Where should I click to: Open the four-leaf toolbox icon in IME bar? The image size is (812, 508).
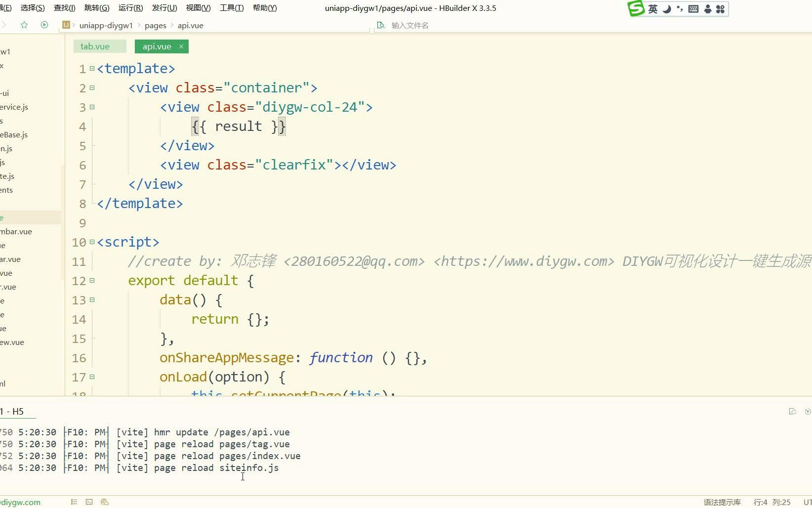(720, 9)
